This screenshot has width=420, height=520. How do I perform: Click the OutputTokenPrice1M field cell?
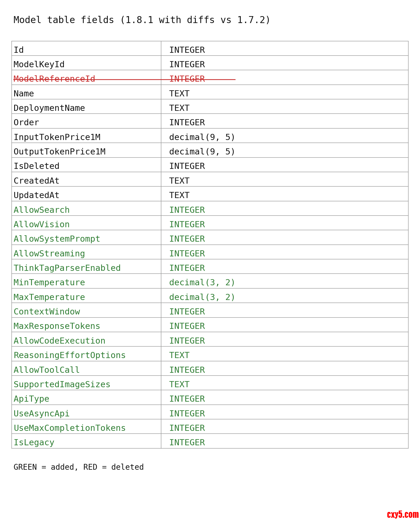59,152
